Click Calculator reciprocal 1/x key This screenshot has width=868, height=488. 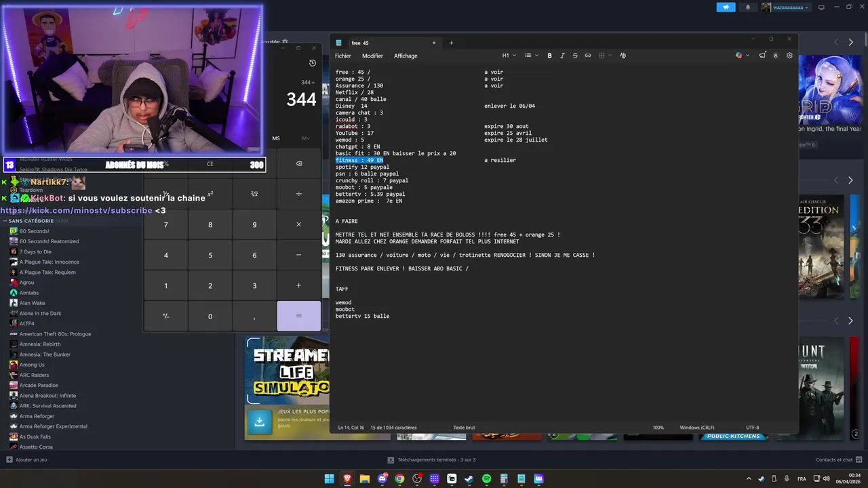[165, 194]
